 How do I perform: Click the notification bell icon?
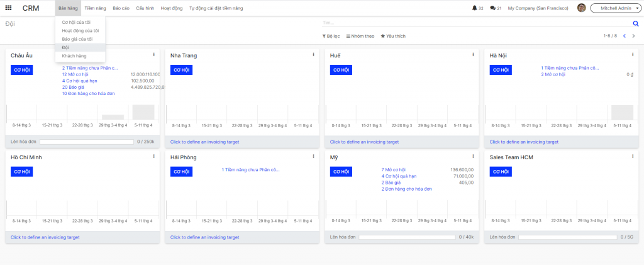pyautogui.click(x=474, y=8)
